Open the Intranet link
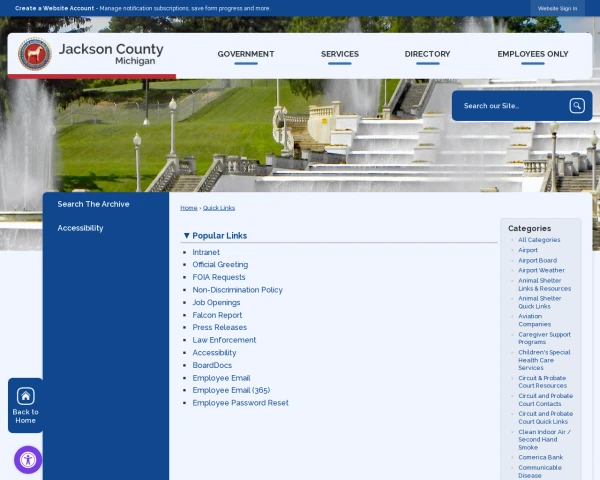This screenshot has width=600, height=480. [206, 252]
